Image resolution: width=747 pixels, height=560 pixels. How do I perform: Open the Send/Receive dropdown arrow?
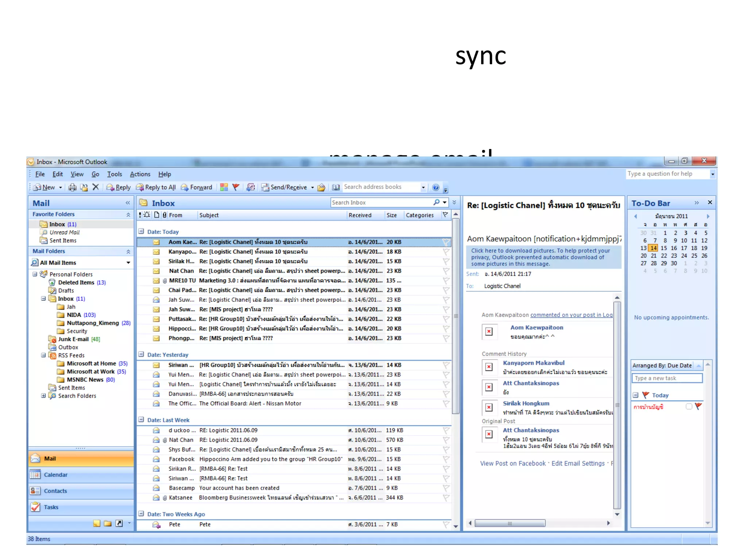coord(312,187)
